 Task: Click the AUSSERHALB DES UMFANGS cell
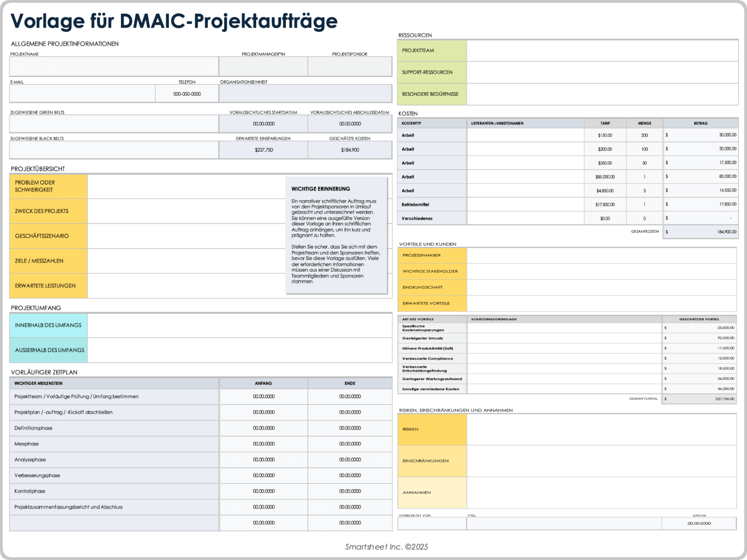coord(48,350)
